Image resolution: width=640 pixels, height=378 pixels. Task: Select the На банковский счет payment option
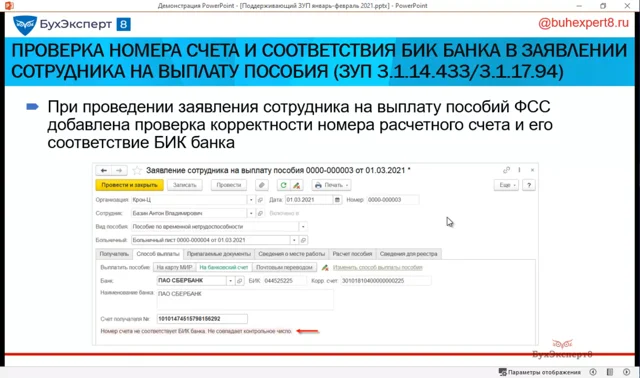(224, 267)
